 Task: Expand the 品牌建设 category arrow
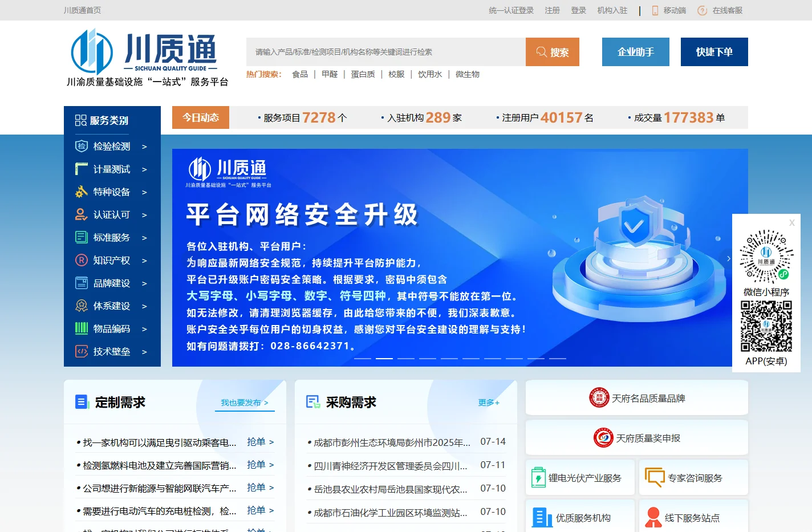click(x=144, y=283)
